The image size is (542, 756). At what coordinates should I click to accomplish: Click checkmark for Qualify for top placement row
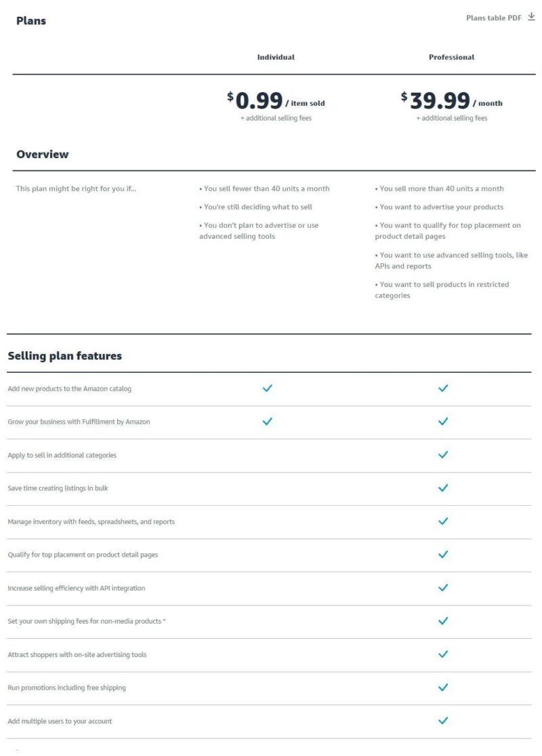coord(443,555)
